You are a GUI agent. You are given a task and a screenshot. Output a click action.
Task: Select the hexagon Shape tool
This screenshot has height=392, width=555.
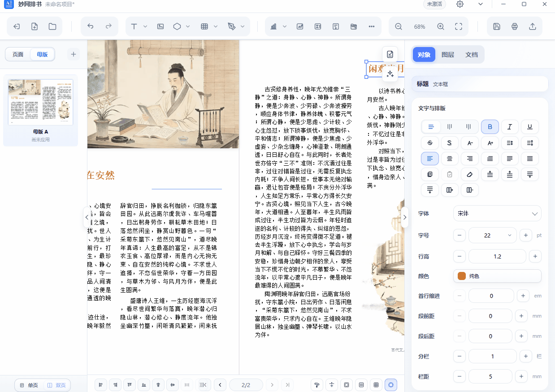coord(177,26)
